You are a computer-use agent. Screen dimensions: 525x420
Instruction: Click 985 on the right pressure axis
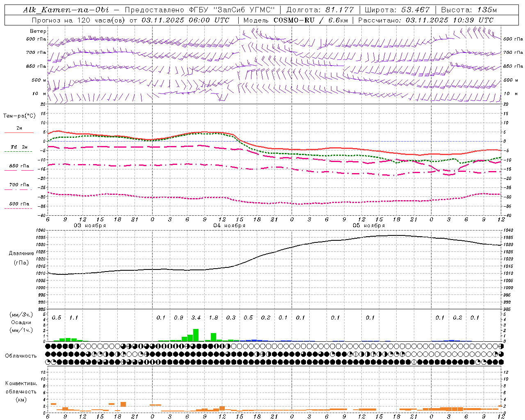507,309
